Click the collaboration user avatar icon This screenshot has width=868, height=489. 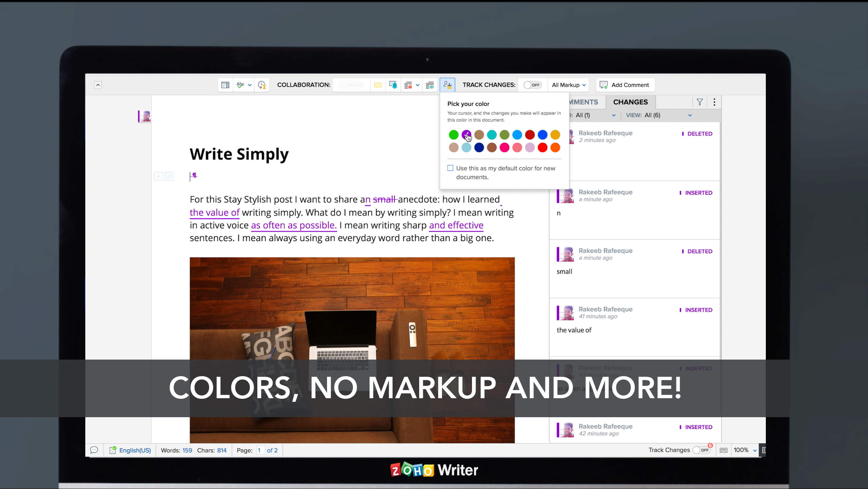448,84
